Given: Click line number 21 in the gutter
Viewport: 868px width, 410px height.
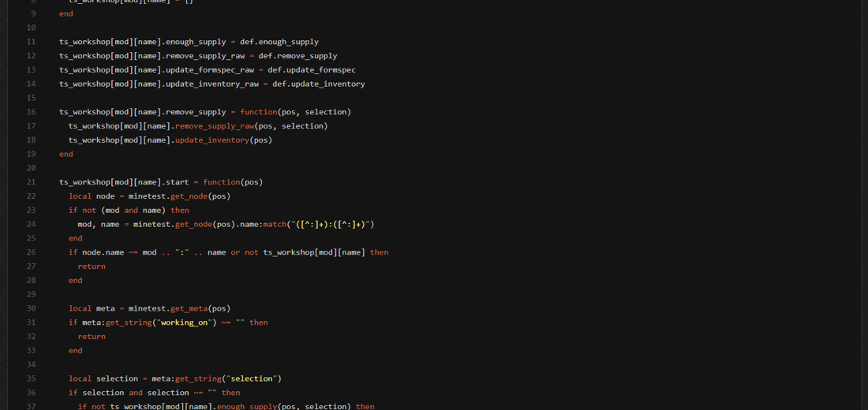Looking at the screenshot, I should (x=31, y=182).
